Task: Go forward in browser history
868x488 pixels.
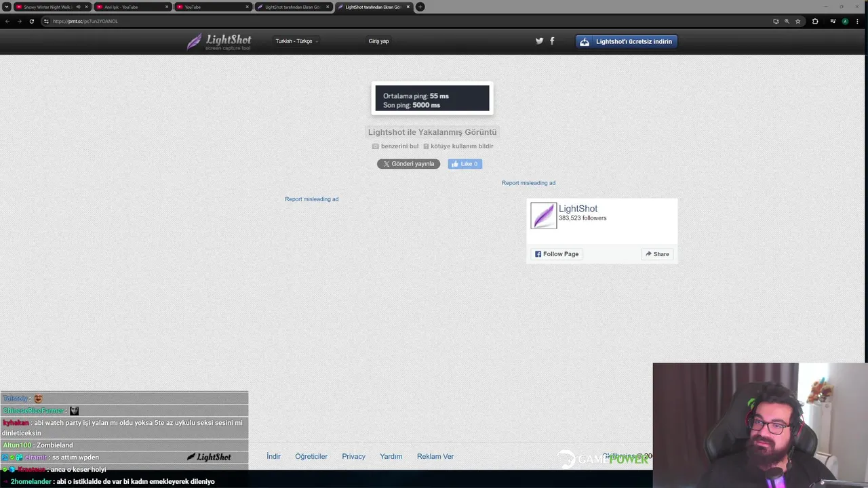Action: (19, 21)
